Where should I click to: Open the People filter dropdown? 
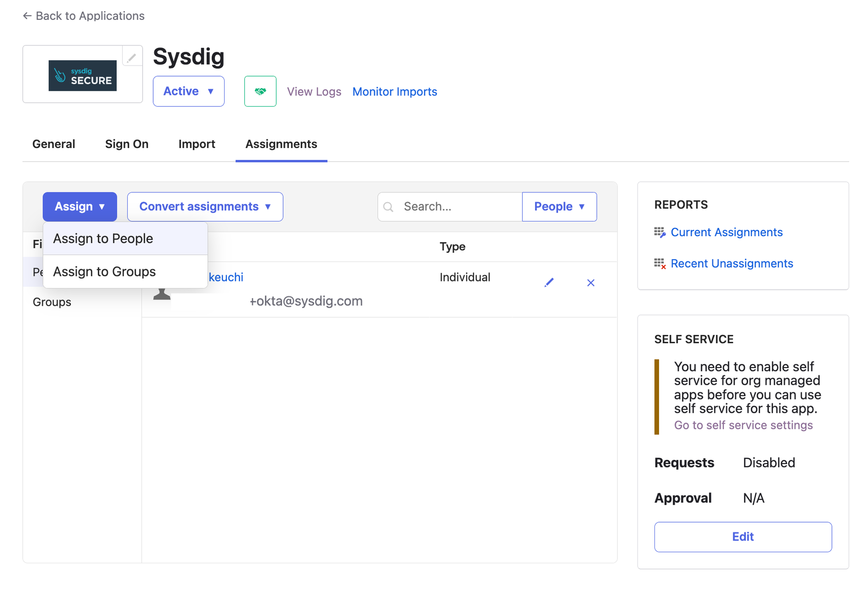pyautogui.click(x=559, y=207)
